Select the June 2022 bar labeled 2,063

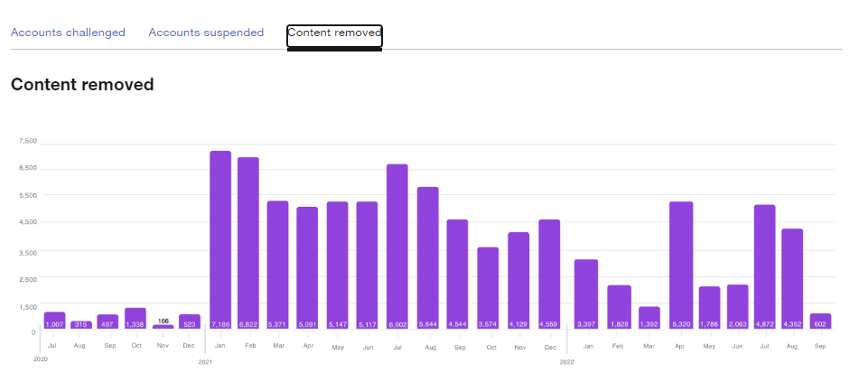(738, 306)
